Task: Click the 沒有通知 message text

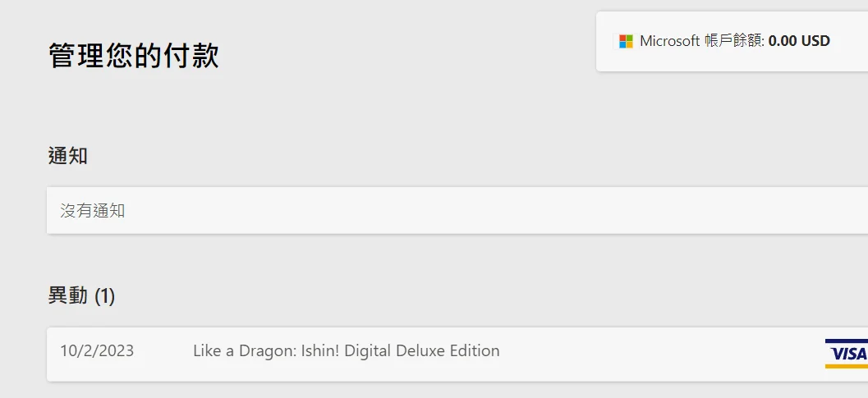Action: point(93,210)
